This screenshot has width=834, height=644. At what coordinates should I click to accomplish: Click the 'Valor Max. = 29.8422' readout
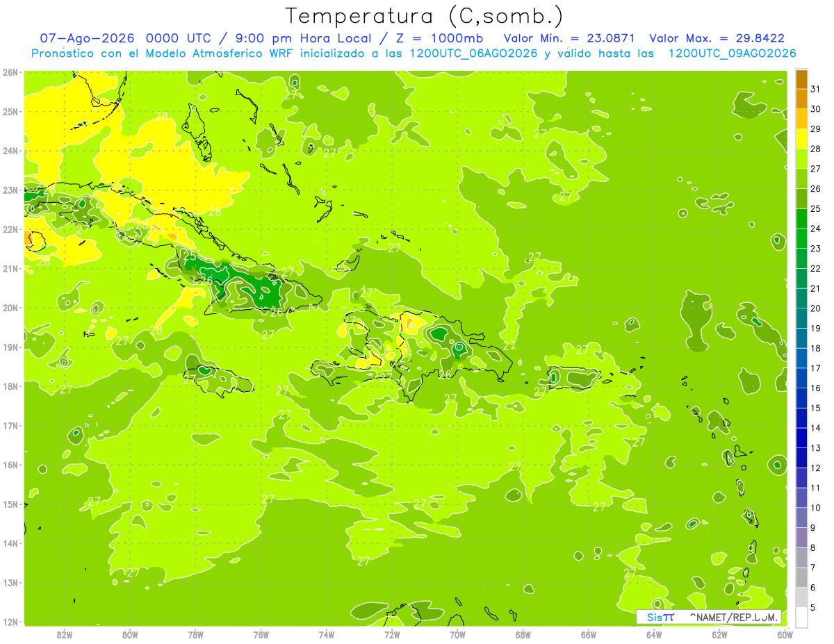click(x=717, y=38)
